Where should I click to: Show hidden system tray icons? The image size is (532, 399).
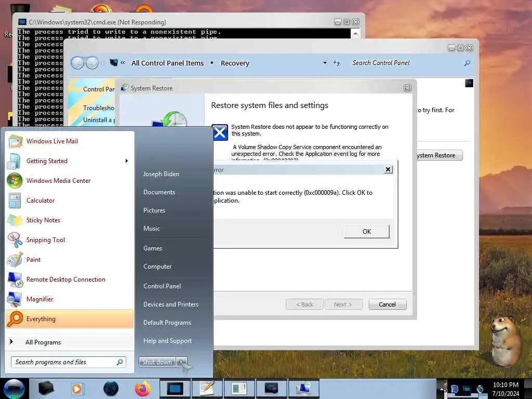[443, 390]
